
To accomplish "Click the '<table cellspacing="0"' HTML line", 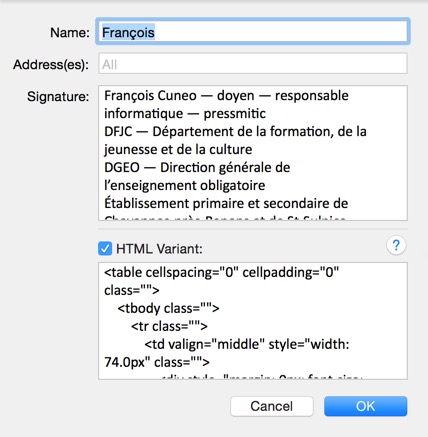I will click(x=222, y=273).
